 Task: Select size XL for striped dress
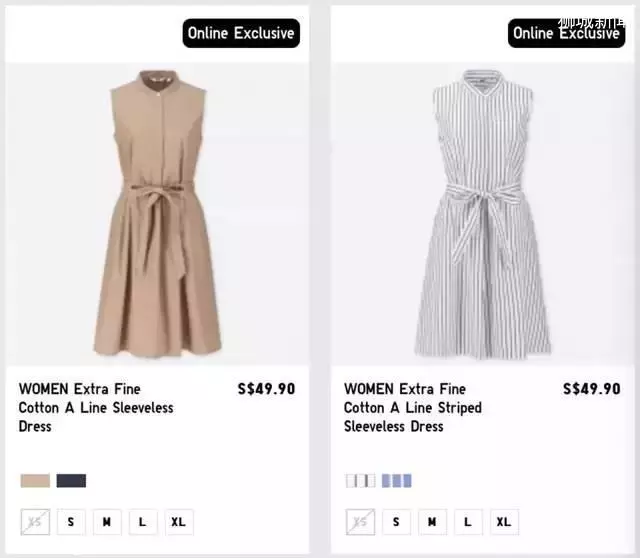click(504, 522)
